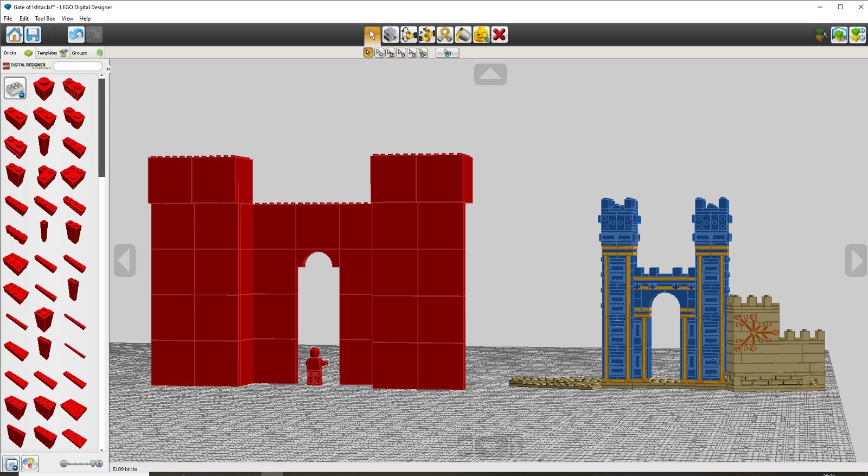This screenshot has height=476, width=868.
Task: Go to the Home screen
Action: coord(14,35)
